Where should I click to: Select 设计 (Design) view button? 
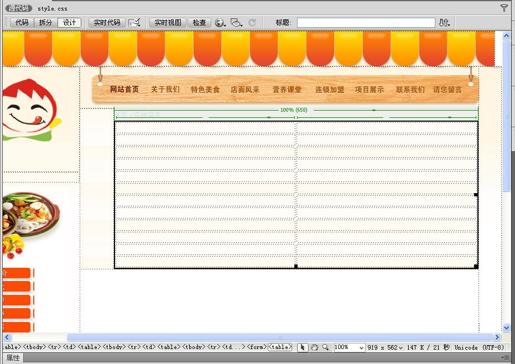pyautogui.click(x=69, y=23)
